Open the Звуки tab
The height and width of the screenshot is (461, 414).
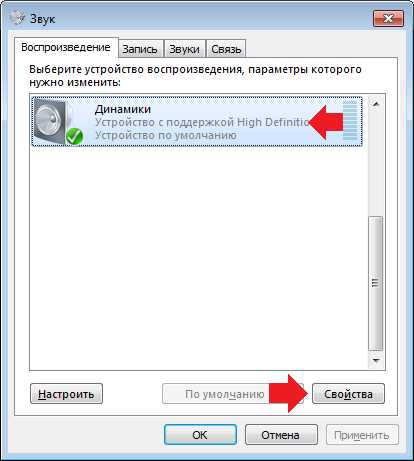pyautogui.click(x=184, y=49)
